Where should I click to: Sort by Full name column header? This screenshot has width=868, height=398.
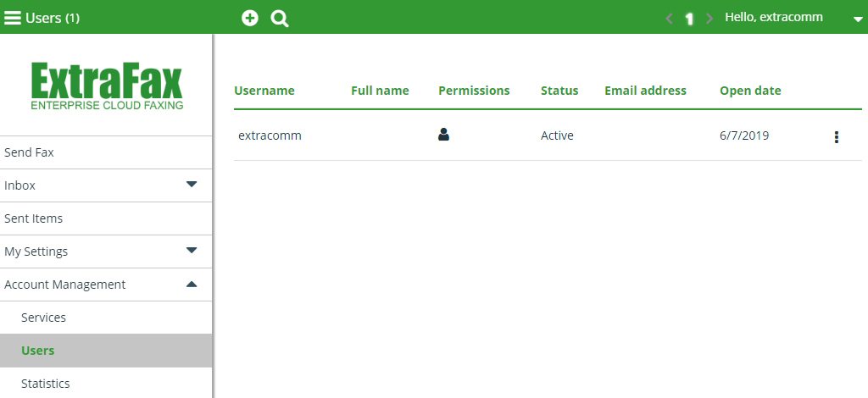point(380,91)
